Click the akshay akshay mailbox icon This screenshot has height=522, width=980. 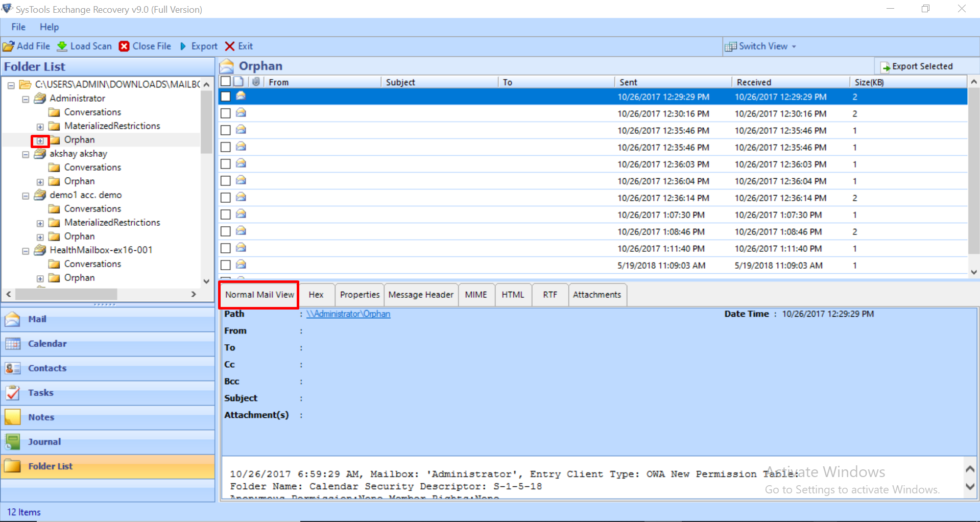point(40,153)
